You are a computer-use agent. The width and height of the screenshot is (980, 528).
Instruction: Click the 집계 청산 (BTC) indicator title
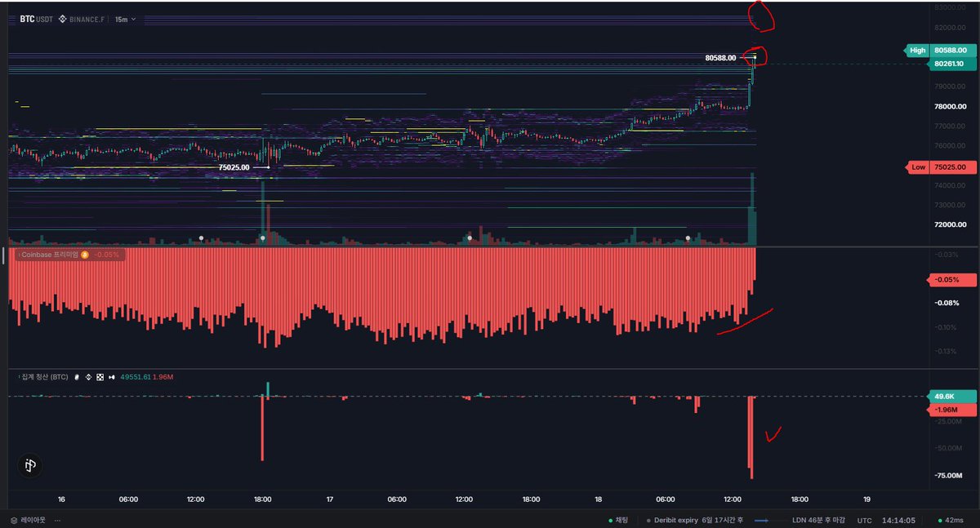(x=46, y=377)
